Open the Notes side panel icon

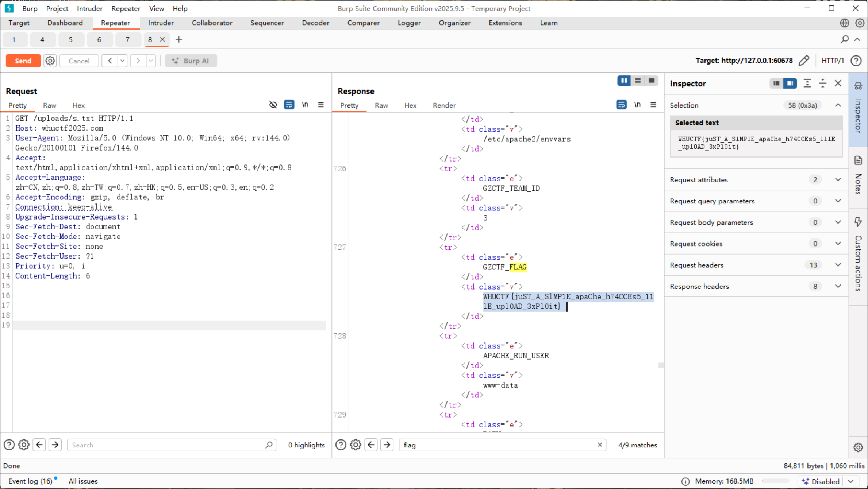859,160
